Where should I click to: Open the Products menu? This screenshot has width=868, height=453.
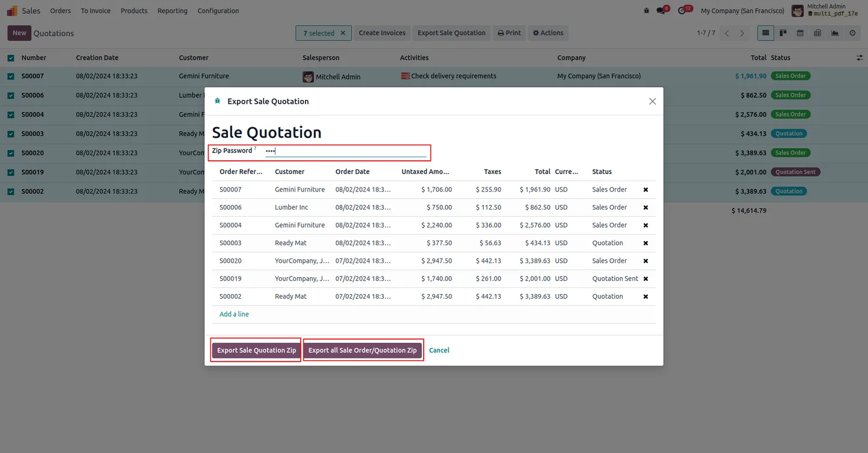(134, 11)
